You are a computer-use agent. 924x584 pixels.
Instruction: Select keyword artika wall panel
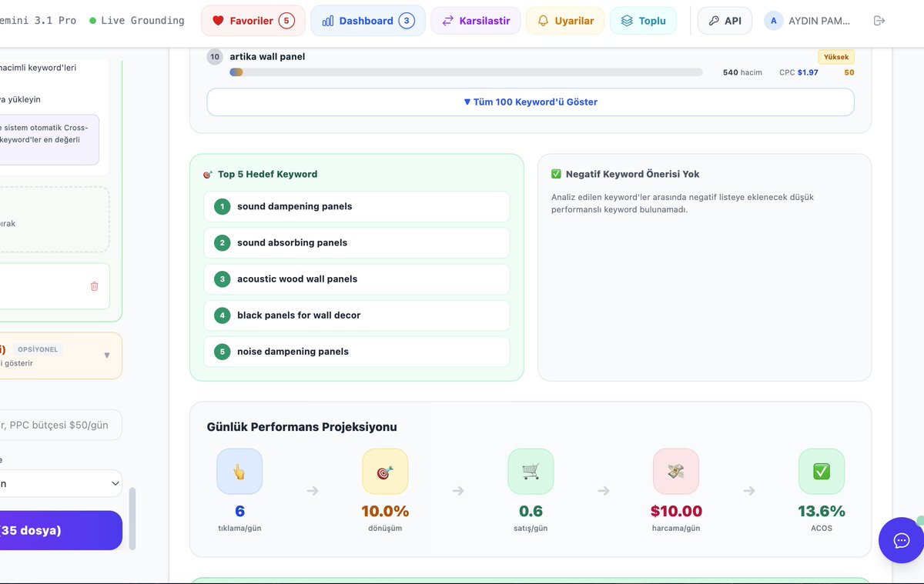[x=267, y=56]
